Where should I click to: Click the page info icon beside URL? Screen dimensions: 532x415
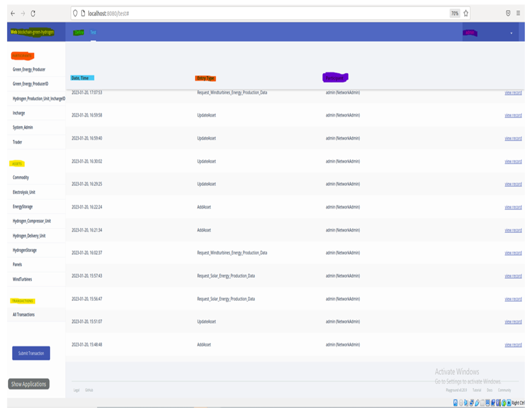83,13
